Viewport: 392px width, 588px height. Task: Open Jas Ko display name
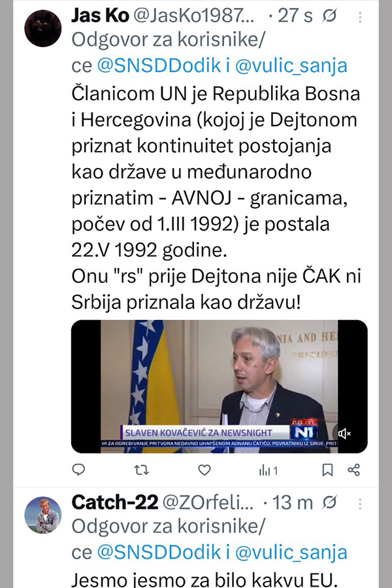[100, 16]
